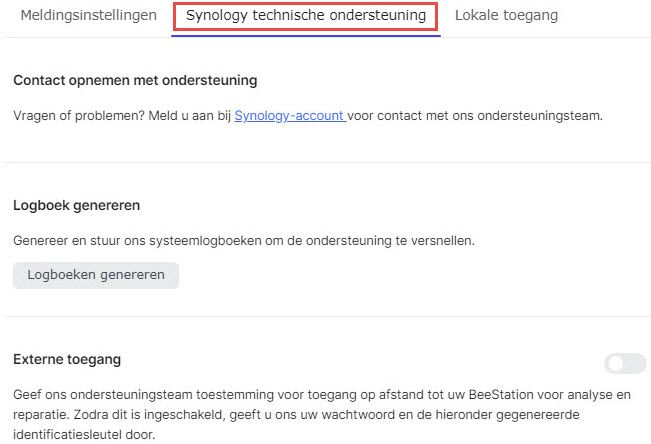Screen dimensions: 651x444
Task: Click the Contact opnemen met ondersteuning heading
Action: [135, 80]
